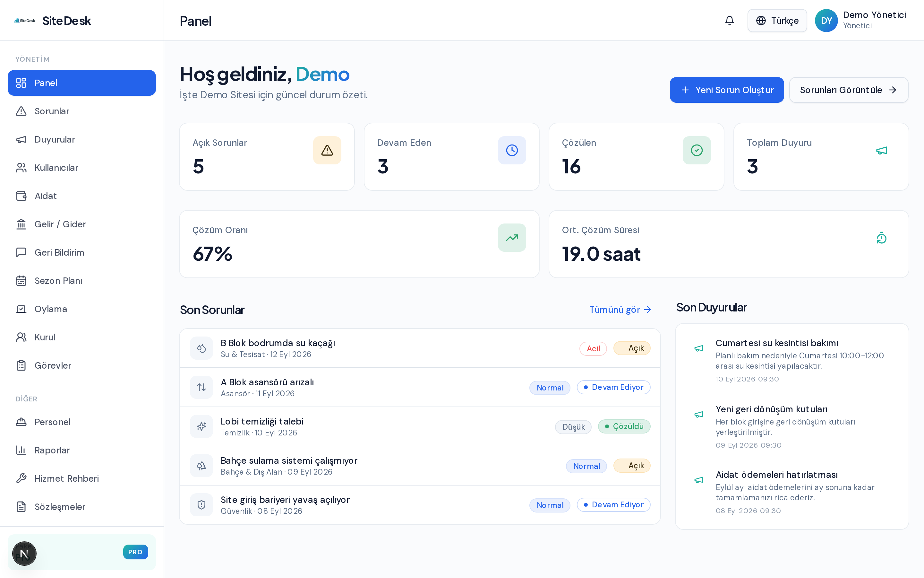Click the Çözülen checkmark icon
This screenshot has width=924, height=578.
click(697, 150)
